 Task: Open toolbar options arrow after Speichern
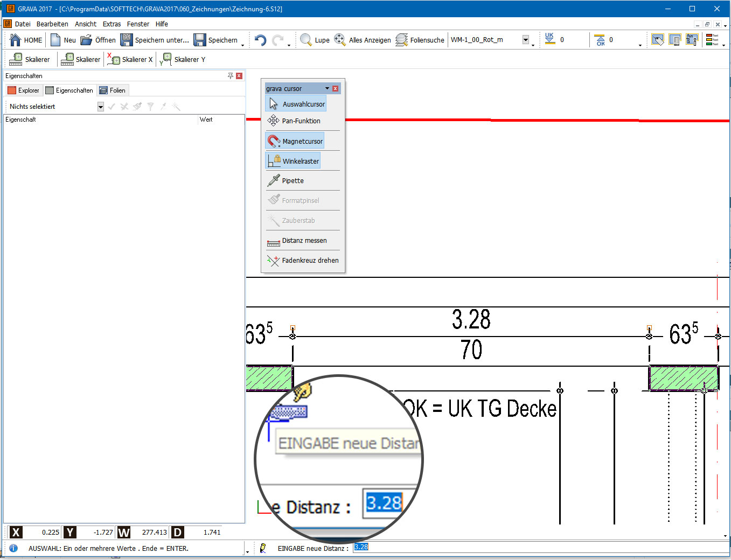coord(242,45)
